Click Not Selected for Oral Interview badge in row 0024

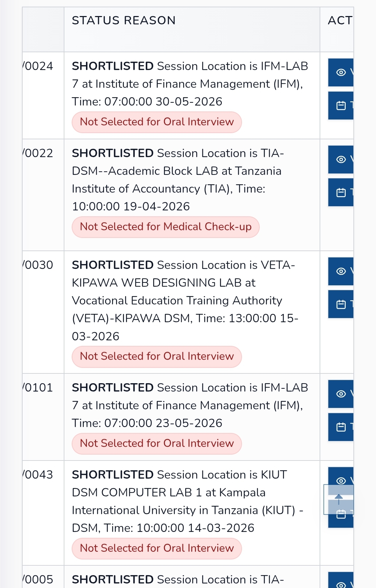(157, 122)
